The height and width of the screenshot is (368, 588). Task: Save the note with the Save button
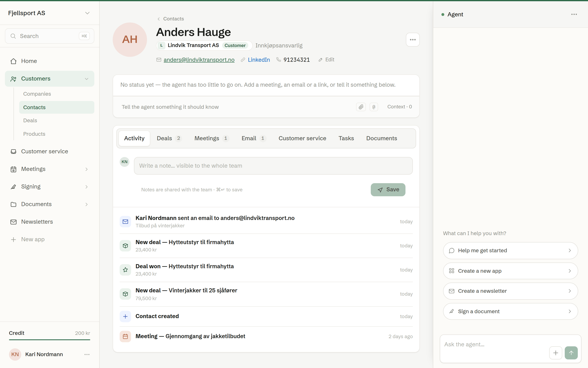point(388,190)
